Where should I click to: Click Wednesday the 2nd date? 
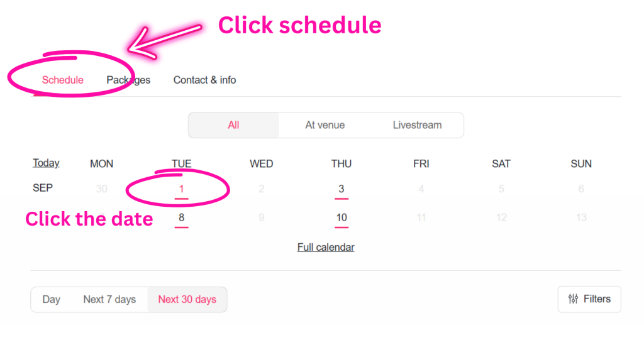(261, 189)
